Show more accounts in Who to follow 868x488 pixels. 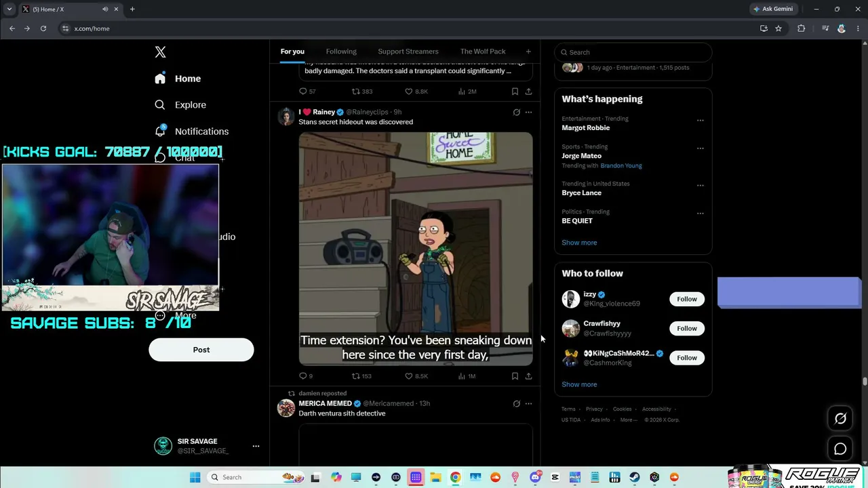579,384
